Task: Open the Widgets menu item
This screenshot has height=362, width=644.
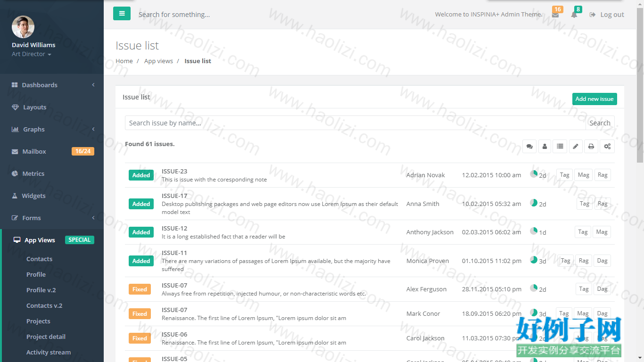Action: [52, 196]
